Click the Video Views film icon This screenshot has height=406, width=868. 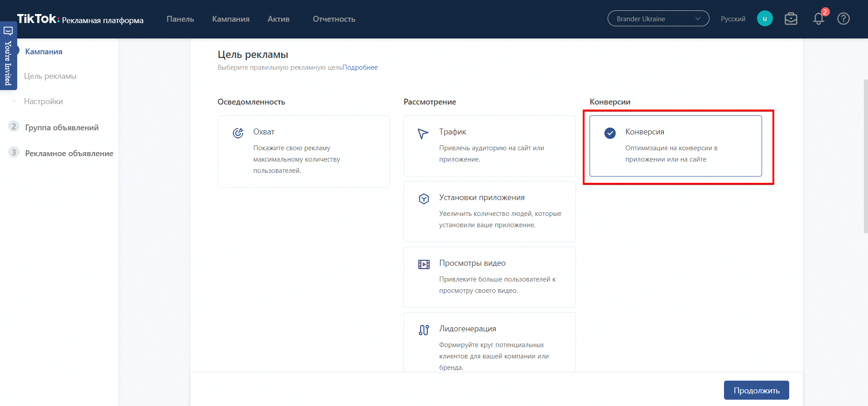[424, 264]
